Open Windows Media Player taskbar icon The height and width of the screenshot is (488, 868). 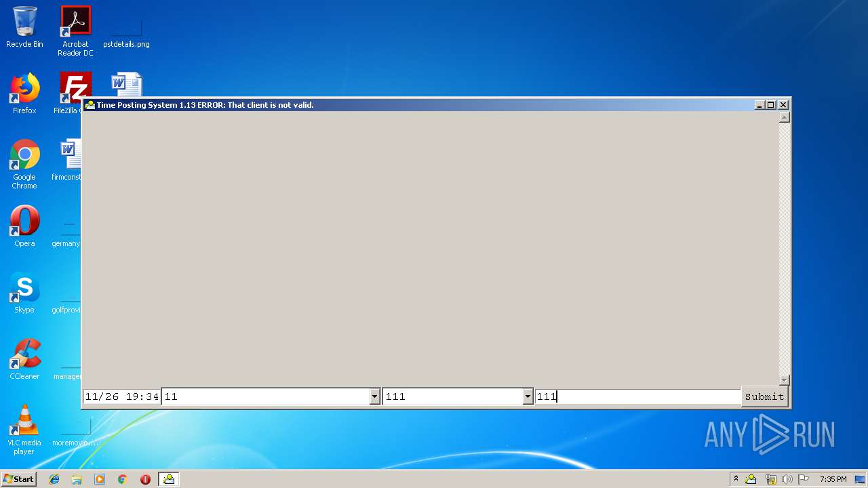pos(100,479)
